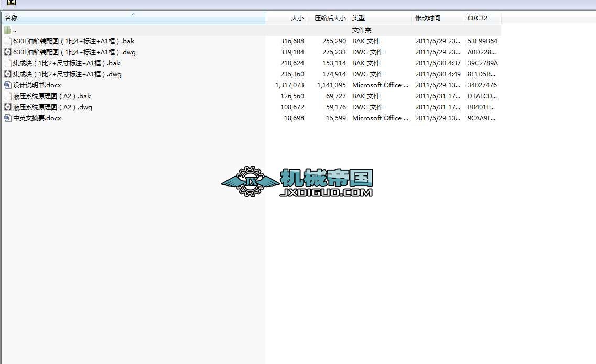The width and height of the screenshot is (596, 364).
Task: Select the size value 1,317,073
Action: pos(289,85)
